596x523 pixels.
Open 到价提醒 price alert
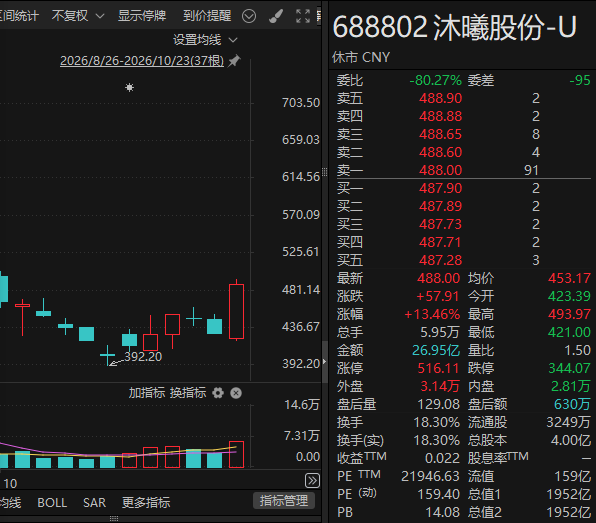pos(207,16)
